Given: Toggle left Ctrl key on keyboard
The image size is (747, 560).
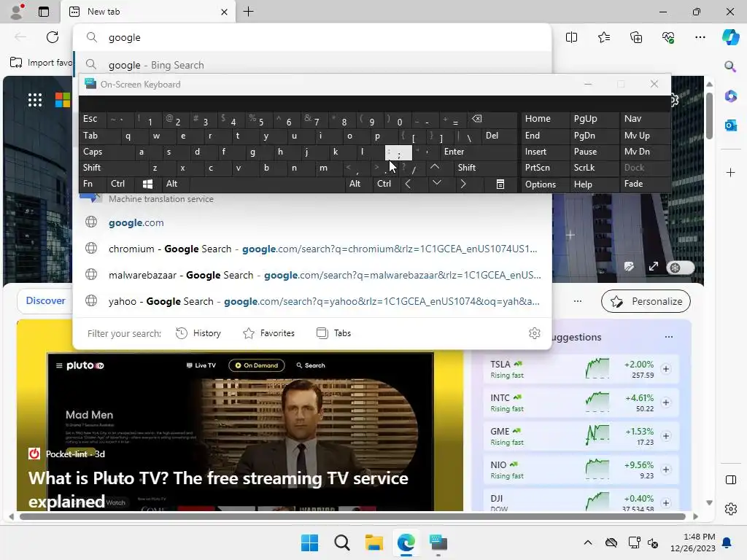Looking at the screenshot, I should 120,184.
